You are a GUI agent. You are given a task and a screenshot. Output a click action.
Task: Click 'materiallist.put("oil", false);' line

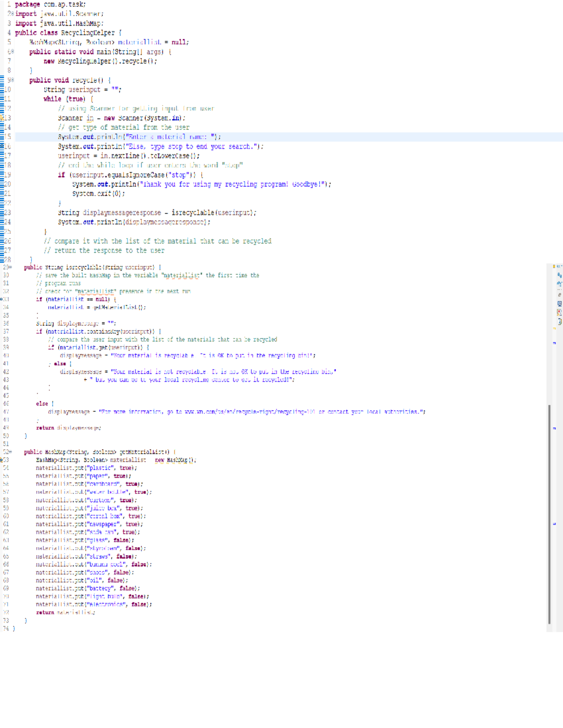tap(82, 580)
